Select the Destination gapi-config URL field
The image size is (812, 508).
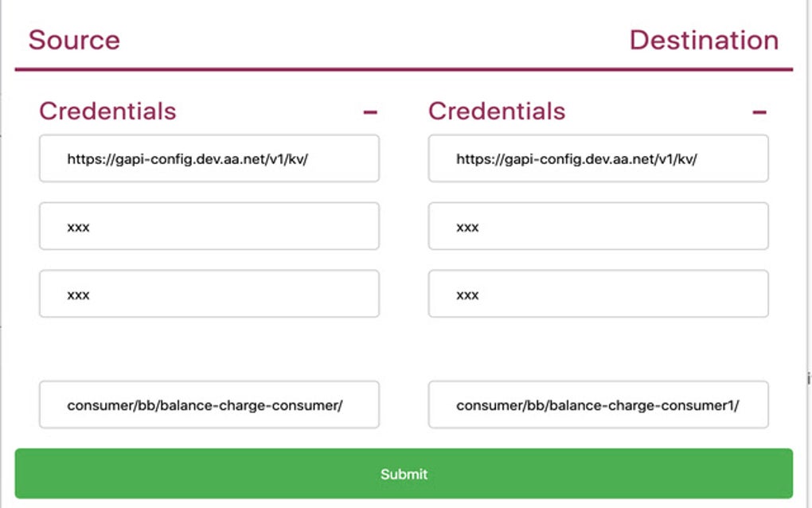pos(598,158)
